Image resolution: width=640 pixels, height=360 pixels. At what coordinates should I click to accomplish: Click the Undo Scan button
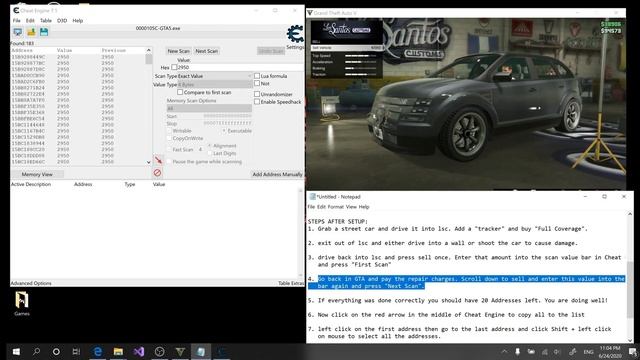click(271, 51)
